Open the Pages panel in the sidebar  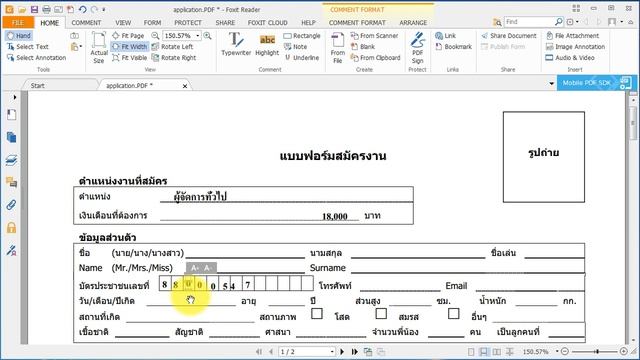pyautogui.click(x=11, y=137)
